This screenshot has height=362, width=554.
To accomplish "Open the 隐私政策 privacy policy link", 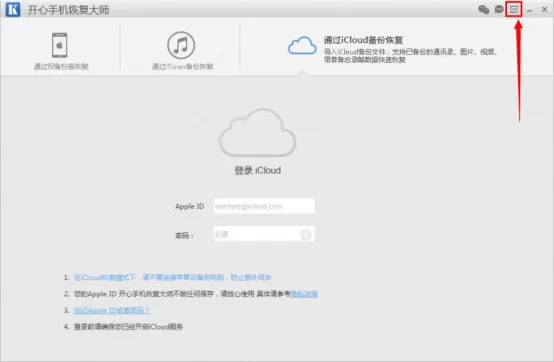I will point(304,293).
